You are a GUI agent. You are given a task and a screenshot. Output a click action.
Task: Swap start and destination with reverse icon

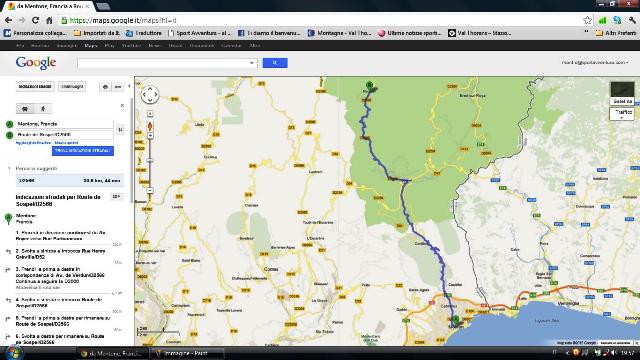point(120,129)
